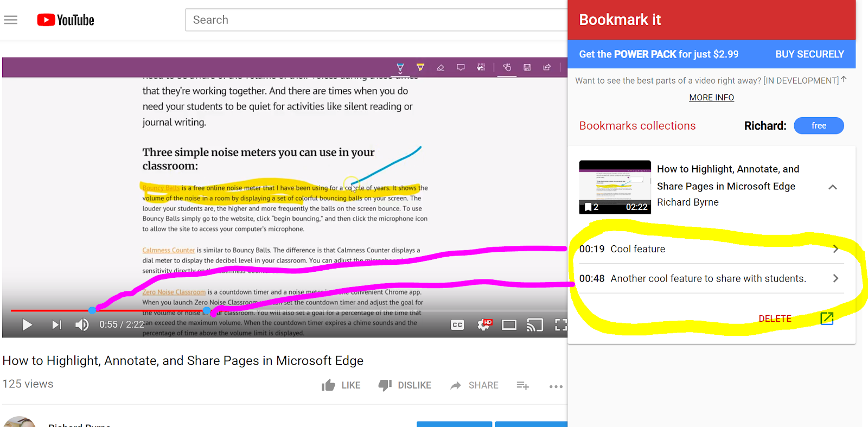Collapse development notice with up arrow
This screenshot has height=427, width=868.
pos(844,79)
